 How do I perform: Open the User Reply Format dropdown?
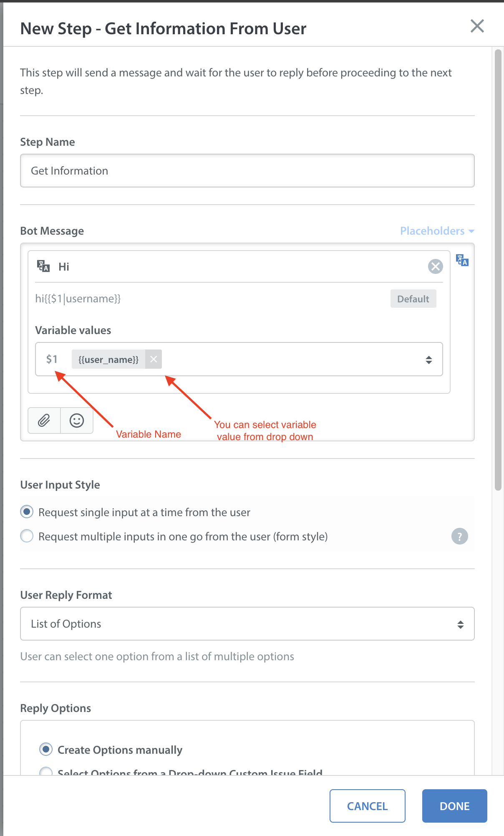(247, 624)
